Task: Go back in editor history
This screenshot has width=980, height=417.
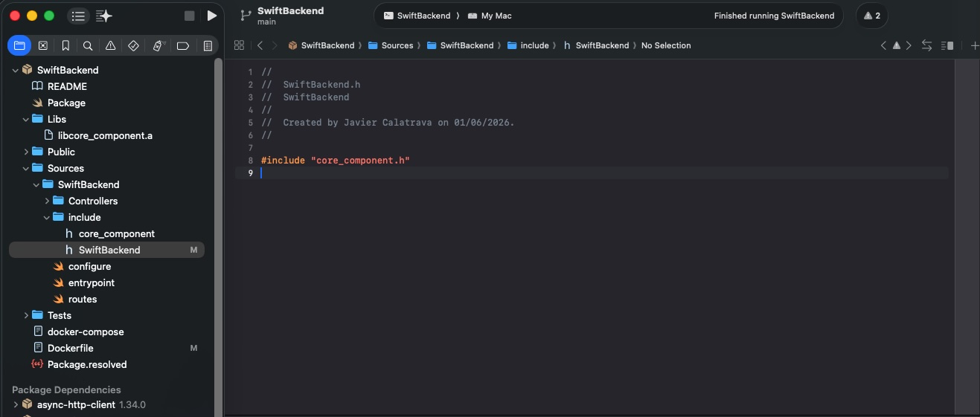Action: point(260,45)
